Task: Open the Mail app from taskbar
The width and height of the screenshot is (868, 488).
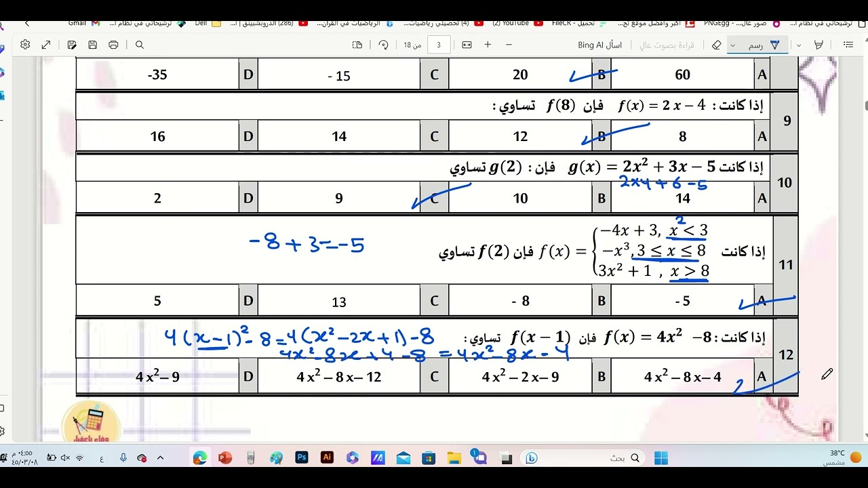Action: tap(403, 458)
